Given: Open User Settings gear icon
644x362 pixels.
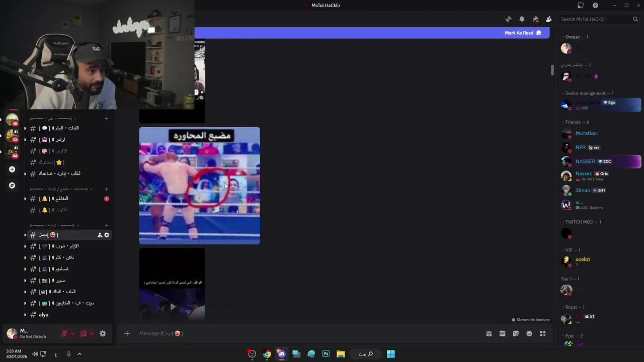Looking at the screenshot, I should click(x=103, y=333).
